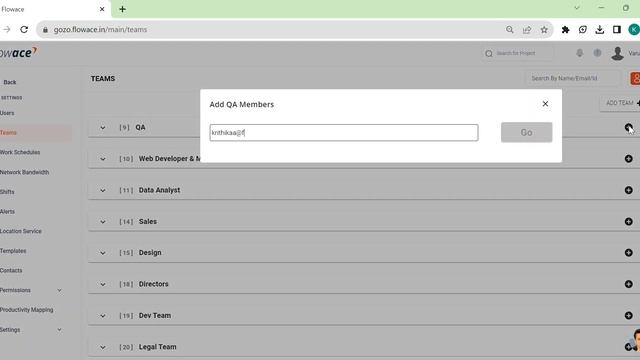640x360 pixels.
Task: Select the Data Analyst row label
Action: [159, 190]
